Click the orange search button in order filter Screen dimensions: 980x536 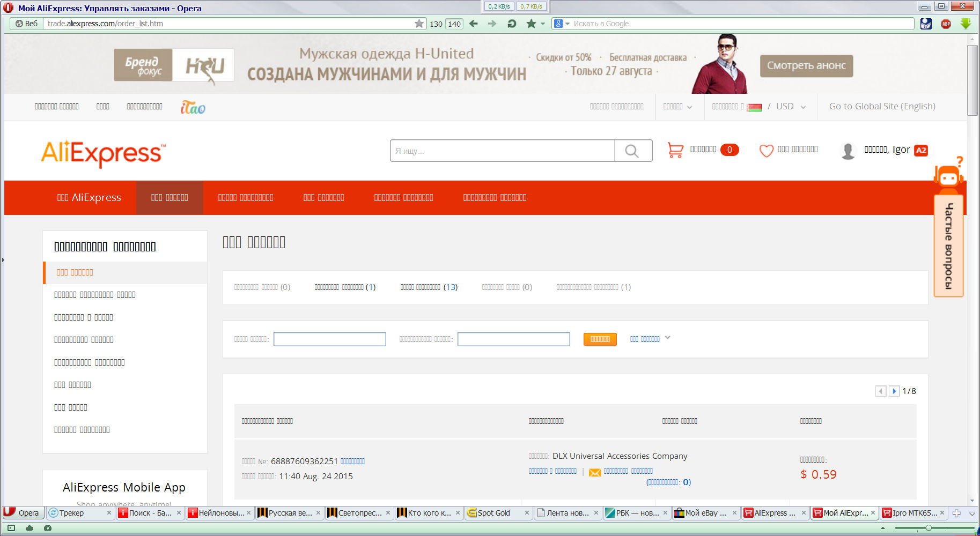click(600, 339)
